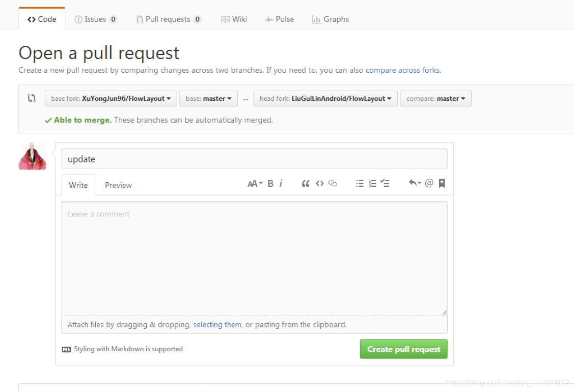
Task: Click the selecting them attach link
Action: pyautogui.click(x=217, y=324)
